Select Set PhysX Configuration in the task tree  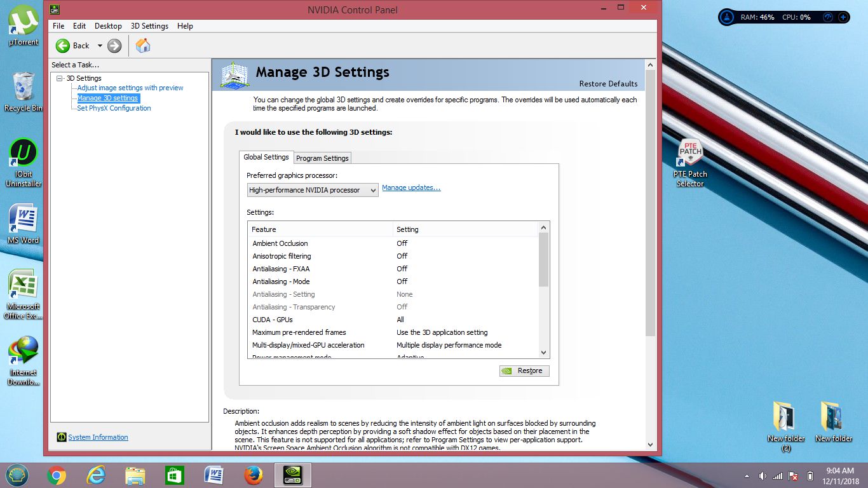[x=112, y=108]
